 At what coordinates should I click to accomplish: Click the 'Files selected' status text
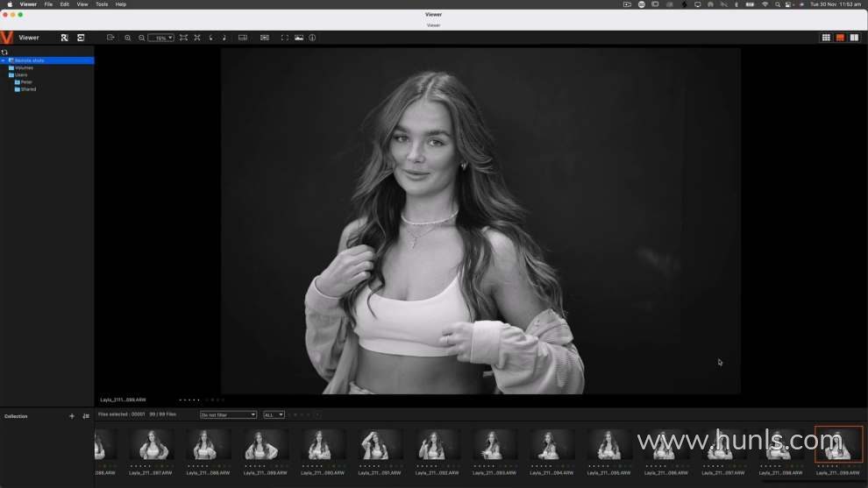point(121,414)
